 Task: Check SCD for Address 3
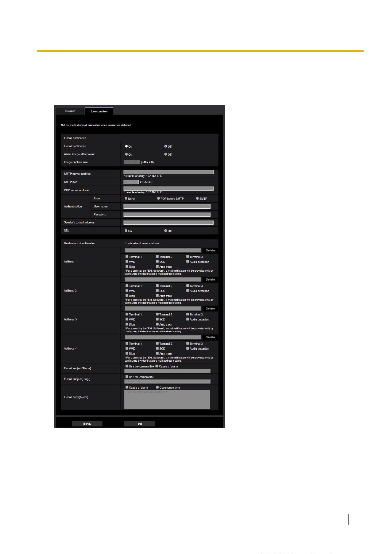[157, 319]
